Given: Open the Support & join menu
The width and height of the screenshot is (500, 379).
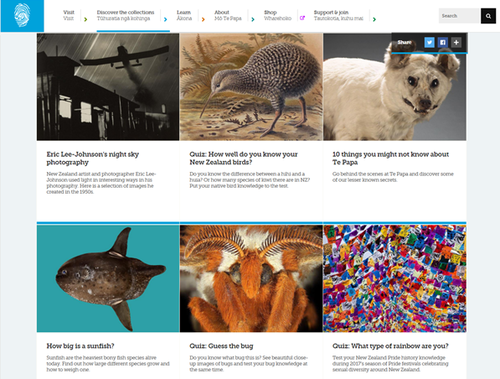Looking at the screenshot, I should (338, 15).
